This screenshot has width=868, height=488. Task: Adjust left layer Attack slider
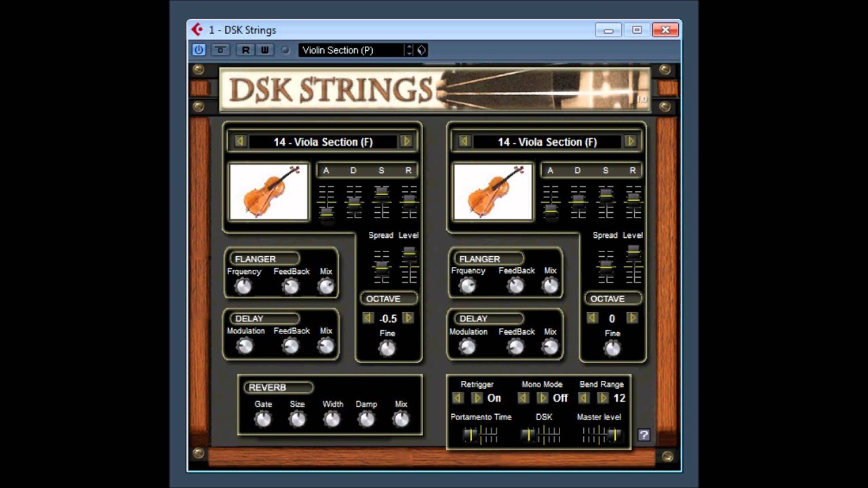pos(327,202)
